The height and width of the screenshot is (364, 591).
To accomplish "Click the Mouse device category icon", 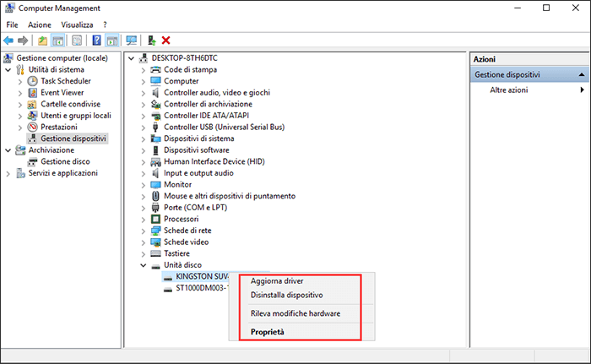I will tap(155, 196).
